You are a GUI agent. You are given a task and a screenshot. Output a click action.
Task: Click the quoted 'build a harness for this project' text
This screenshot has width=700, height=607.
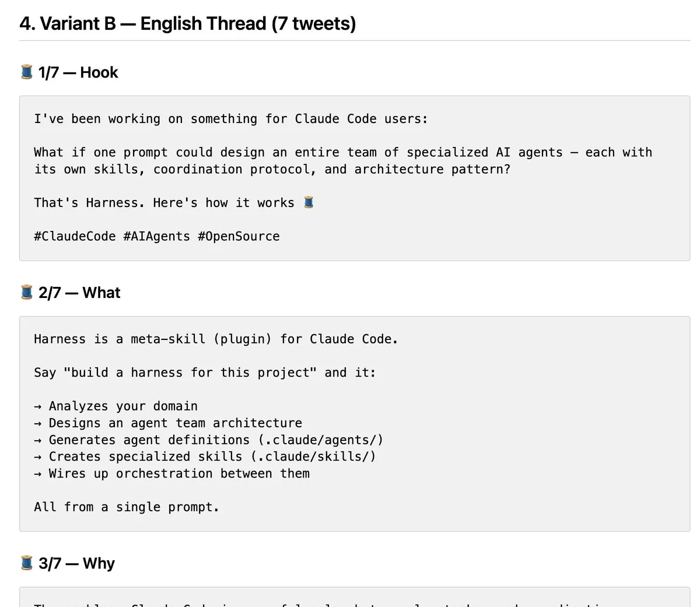[x=190, y=373]
